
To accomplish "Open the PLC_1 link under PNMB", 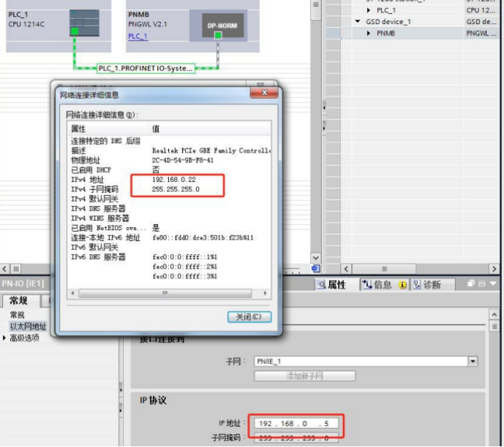I will pos(138,36).
